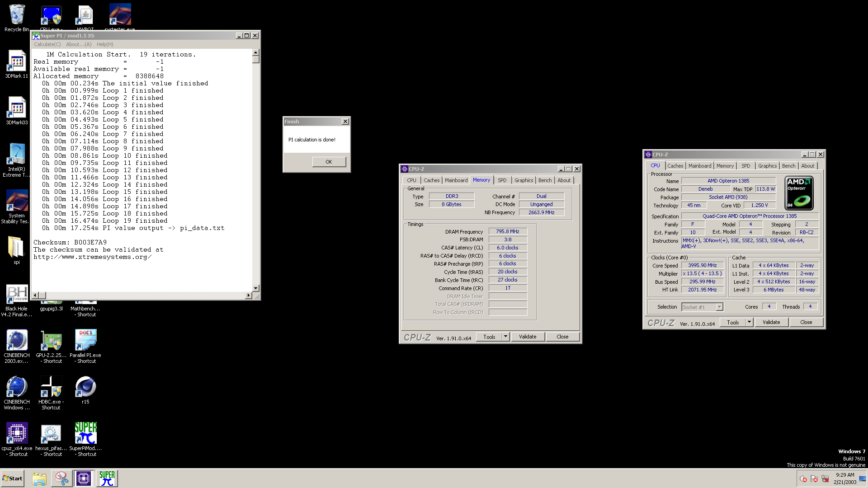
Task: Close the Finish dialog with X
Action: 345,122
